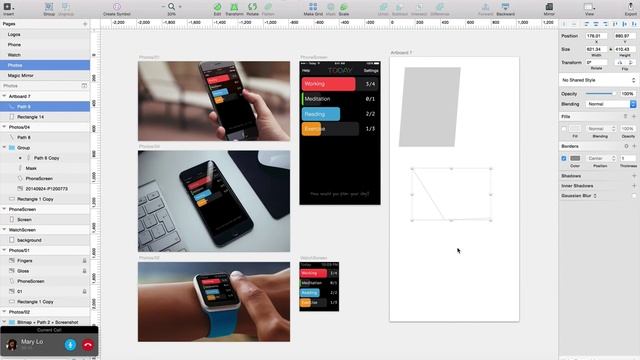Click the Subtract boolean icon
640x360 pixels.
coord(400,7)
